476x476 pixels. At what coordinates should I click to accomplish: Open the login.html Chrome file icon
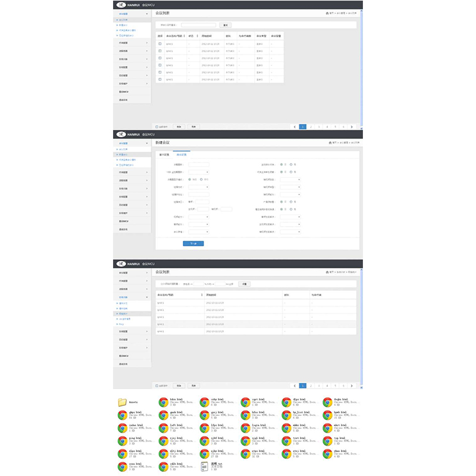[246, 428]
